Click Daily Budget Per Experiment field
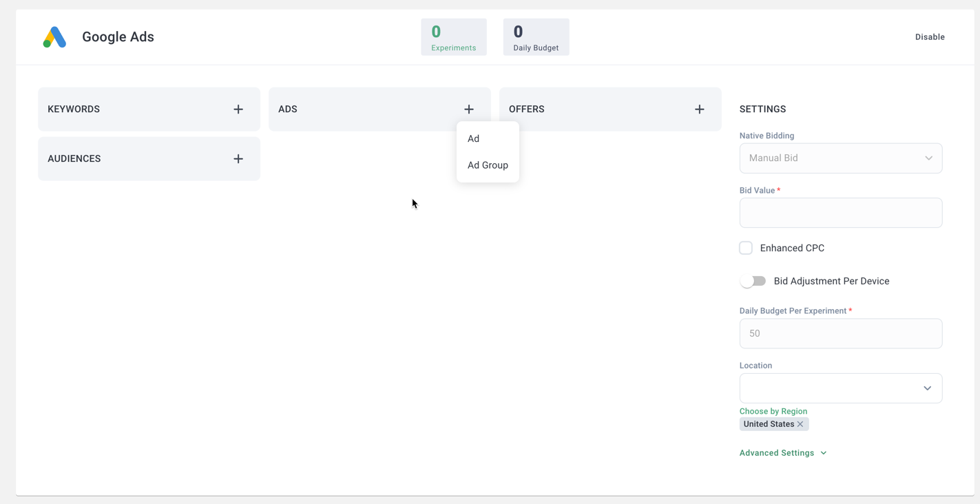Image resolution: width=980 pixels, height=504 pixels. [x=840, y=333]
